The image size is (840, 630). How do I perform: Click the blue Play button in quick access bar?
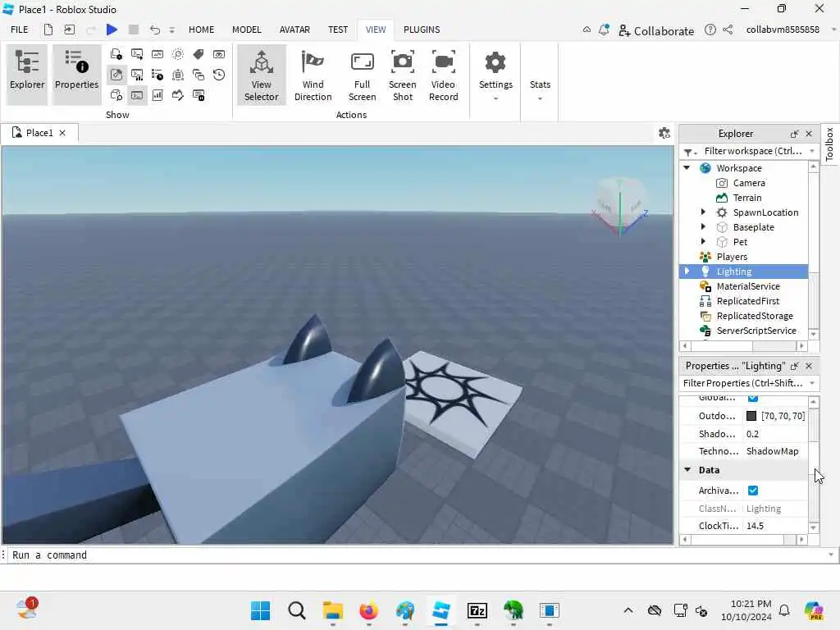click(112, 30)
